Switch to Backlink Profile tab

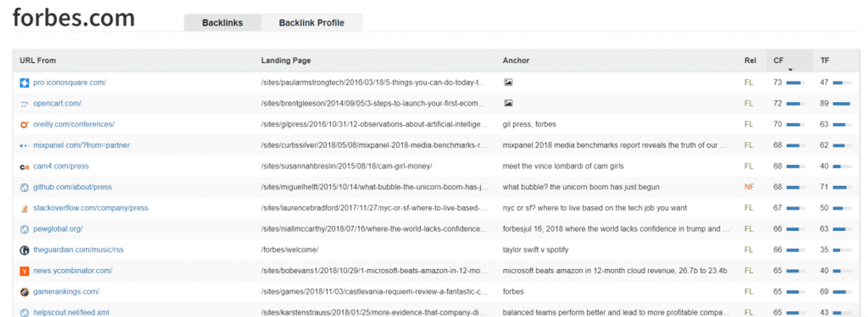pyautogui.click(x=312, y=22)
